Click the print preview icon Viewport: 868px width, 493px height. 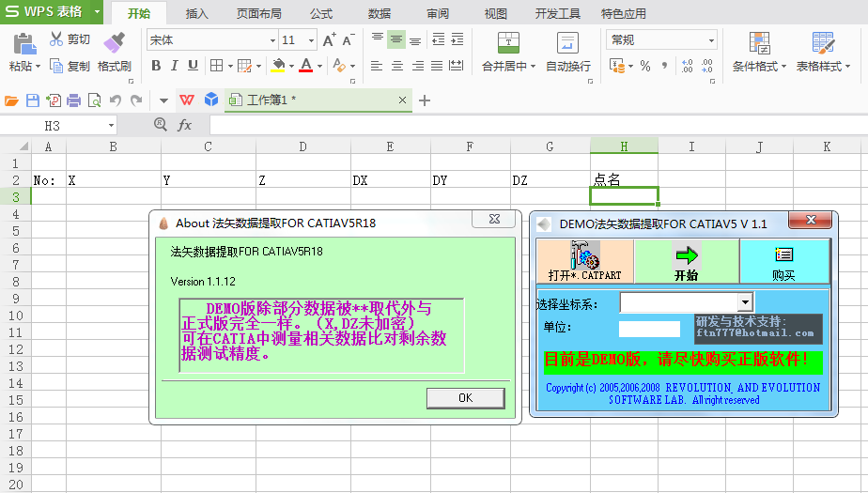(94, 100)
